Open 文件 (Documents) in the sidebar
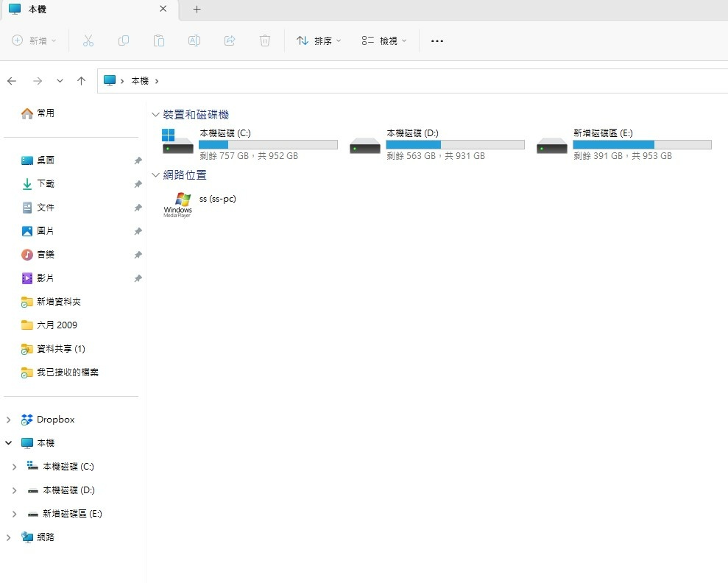Image resolution: width=728 pixels, height=583 pixels. (x=38, y=208)
